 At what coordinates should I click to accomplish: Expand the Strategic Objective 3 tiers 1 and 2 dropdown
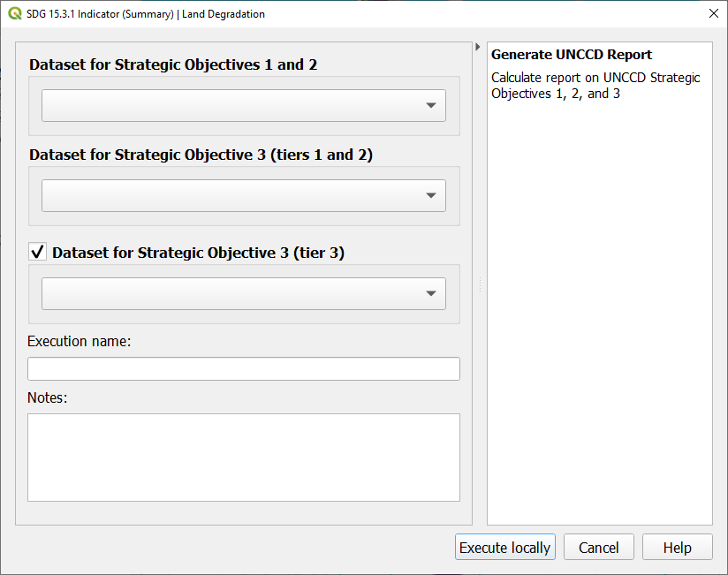[244, 195]
